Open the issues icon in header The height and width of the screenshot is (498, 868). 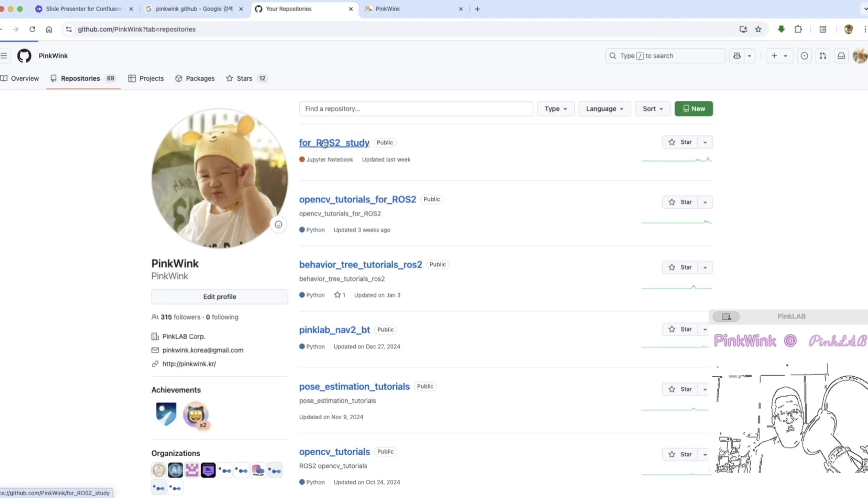pos(804,56)
